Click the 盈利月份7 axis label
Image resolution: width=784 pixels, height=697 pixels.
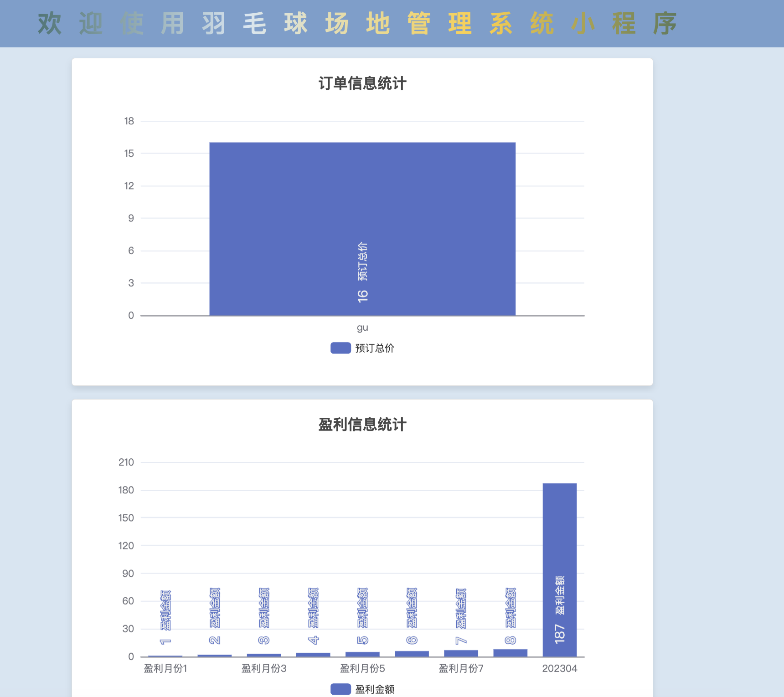pos(461,668)
